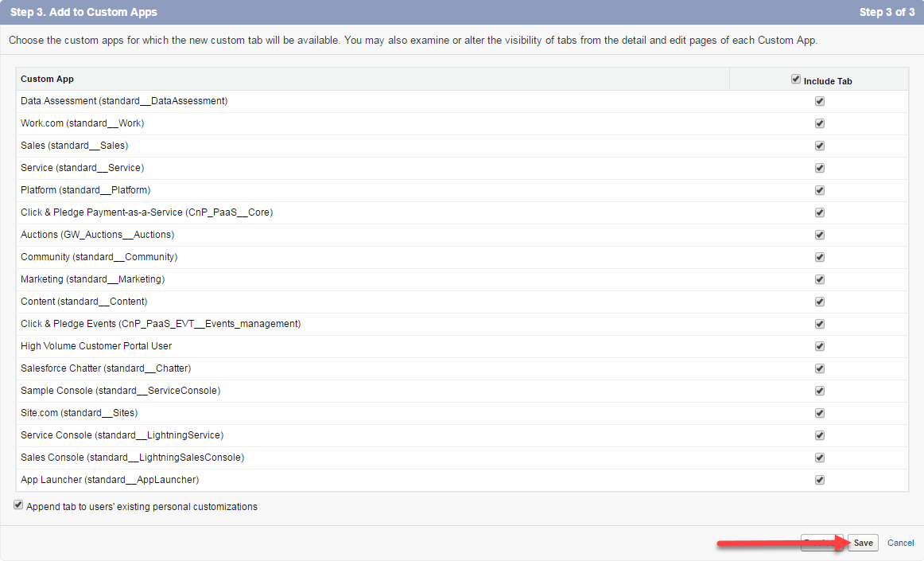Click the Auctions (GW_Auctions__Auctions) text

97,235
